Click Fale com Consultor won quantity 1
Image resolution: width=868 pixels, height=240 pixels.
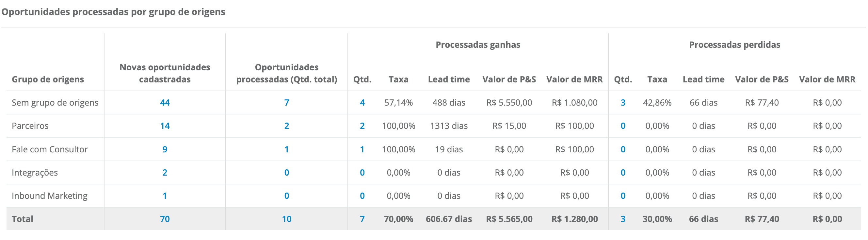[x=362, y=149]
